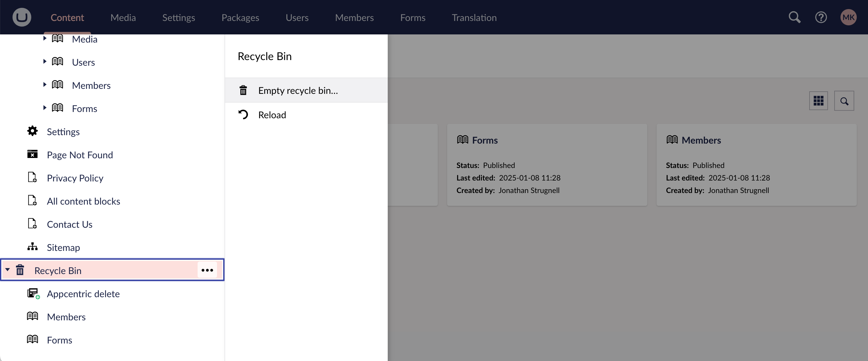The image size is (868, 361).
Task: Switch to grid layout view icon
Action: point(818,100)
